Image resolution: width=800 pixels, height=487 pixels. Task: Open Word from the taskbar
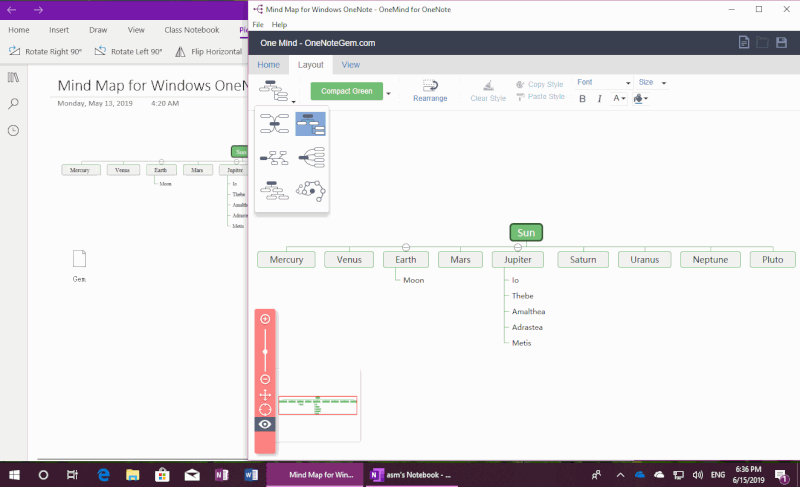251,475
